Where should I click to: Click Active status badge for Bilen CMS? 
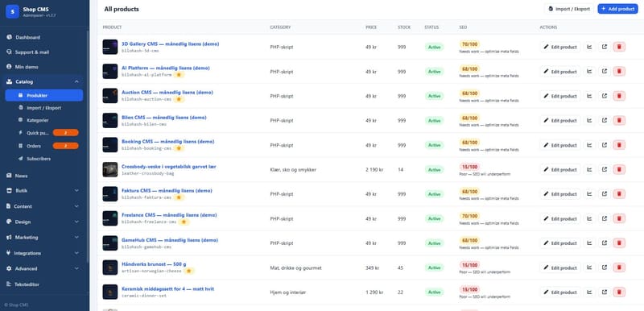tap(434, 120)
